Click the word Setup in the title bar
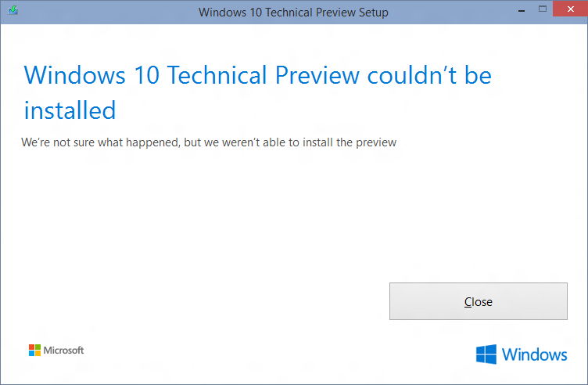 (373, 13)
